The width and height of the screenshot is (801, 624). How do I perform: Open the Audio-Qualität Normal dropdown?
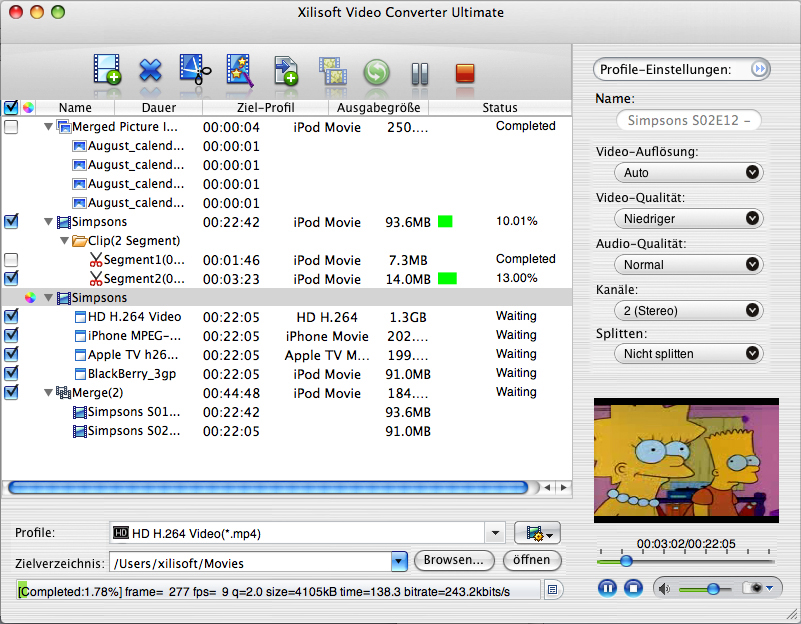pyautogui.click(x=689, y=265)
